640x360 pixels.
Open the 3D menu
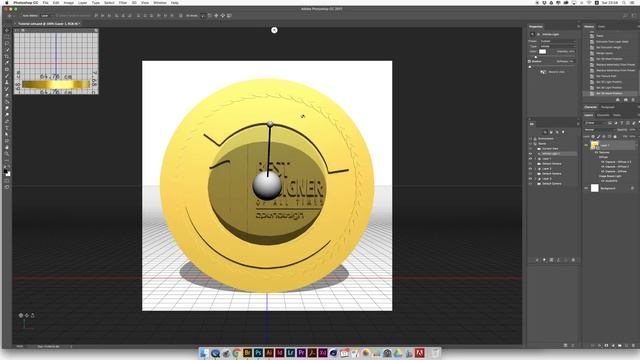(x=134, y=3)
